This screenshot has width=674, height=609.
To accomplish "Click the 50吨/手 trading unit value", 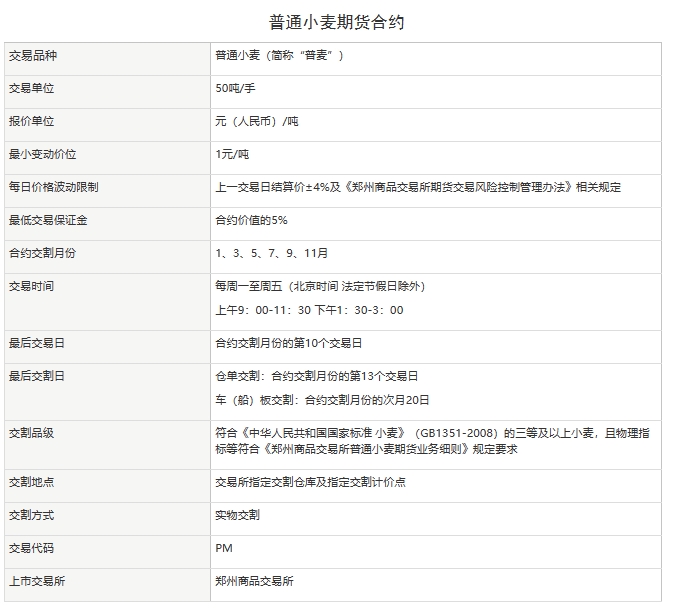I will (235, 89).
